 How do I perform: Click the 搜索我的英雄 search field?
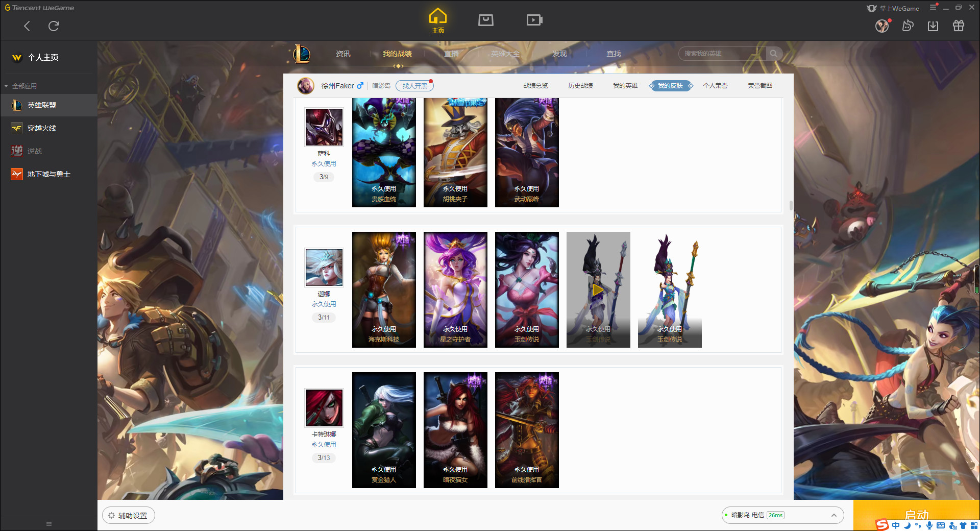pyautogui.click(x=722, y=54)
